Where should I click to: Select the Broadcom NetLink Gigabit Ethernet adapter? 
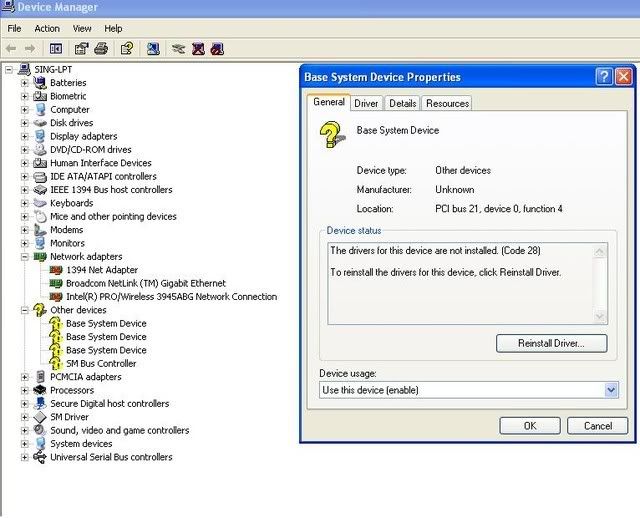147,283
